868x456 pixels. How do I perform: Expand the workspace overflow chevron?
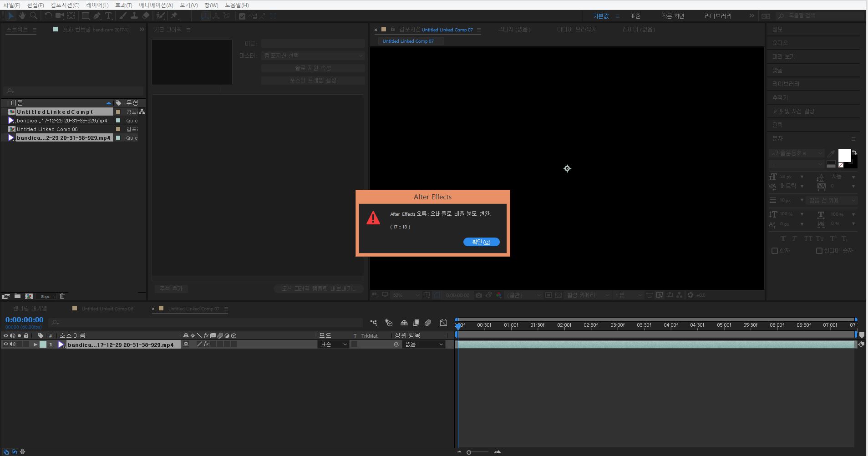click(751, 16)
